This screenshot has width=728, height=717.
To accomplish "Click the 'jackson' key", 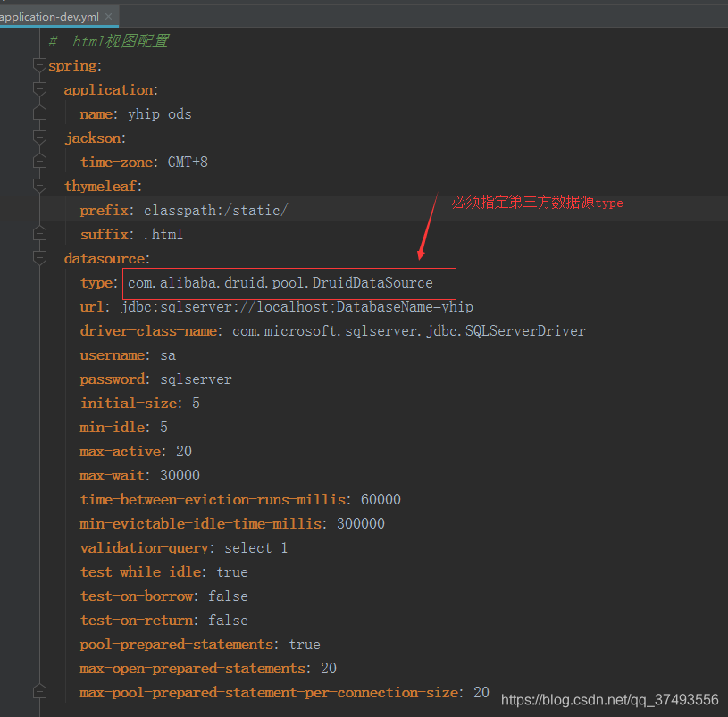I will click(93, 138).
